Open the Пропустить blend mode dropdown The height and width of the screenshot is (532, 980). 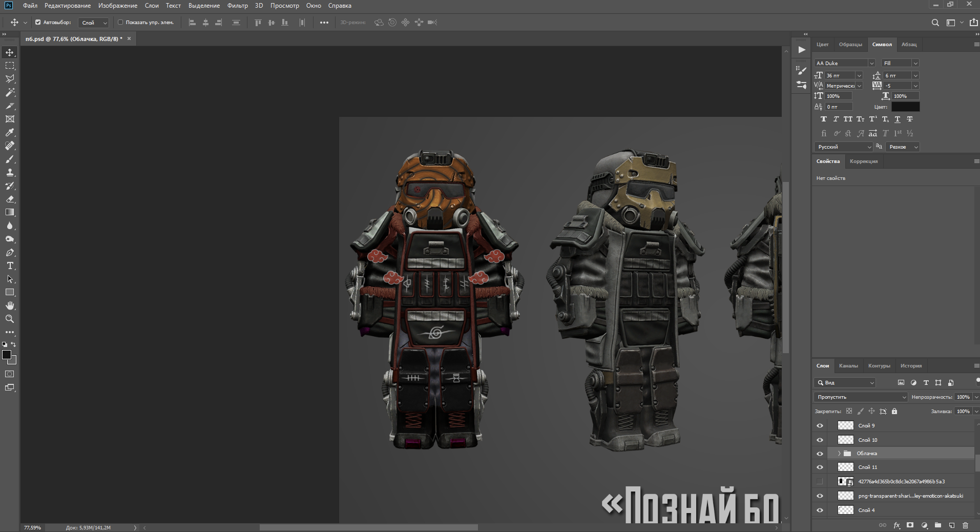(861, 397)
